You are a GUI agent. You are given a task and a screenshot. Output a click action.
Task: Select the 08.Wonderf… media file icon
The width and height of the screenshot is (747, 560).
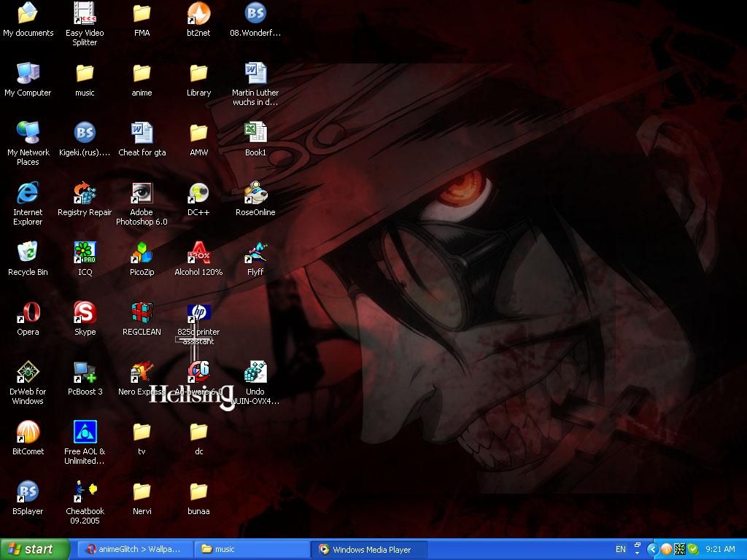255,13
